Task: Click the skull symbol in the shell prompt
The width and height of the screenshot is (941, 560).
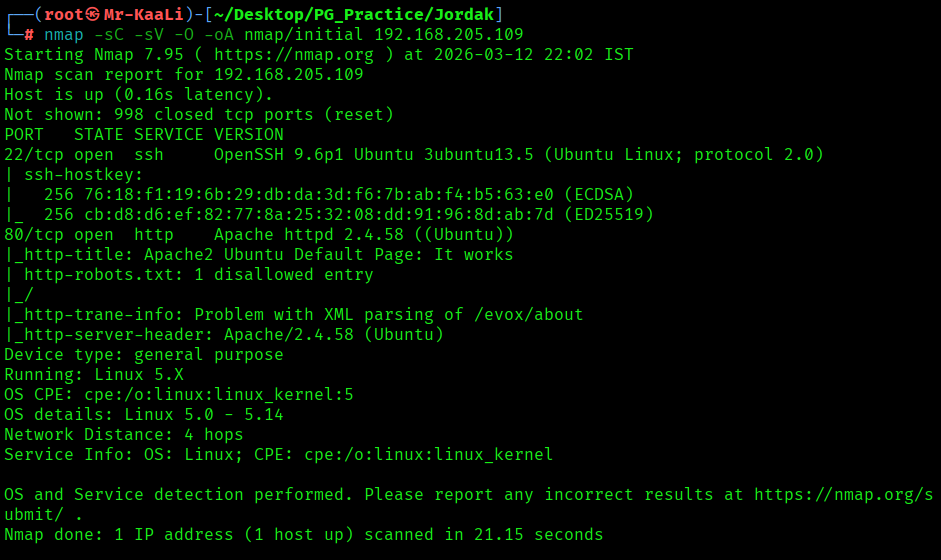Action: (x=93, y=14)
